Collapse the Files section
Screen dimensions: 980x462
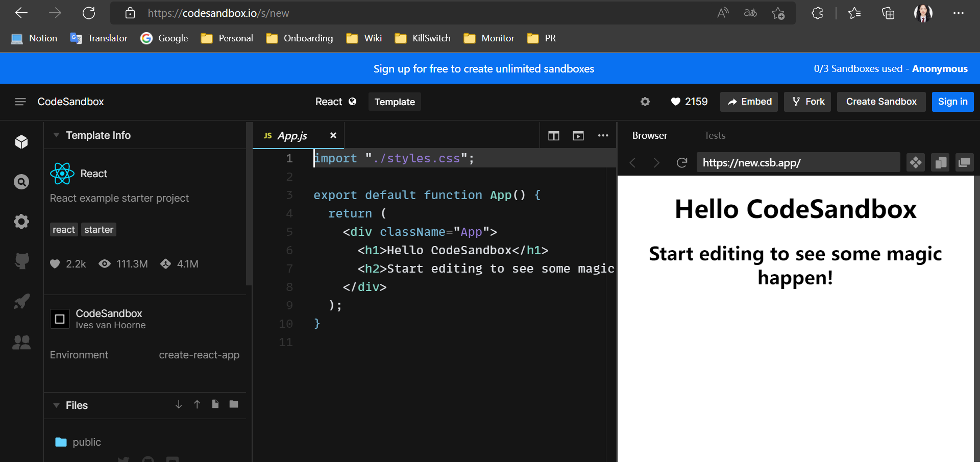[x=57, y=405]
